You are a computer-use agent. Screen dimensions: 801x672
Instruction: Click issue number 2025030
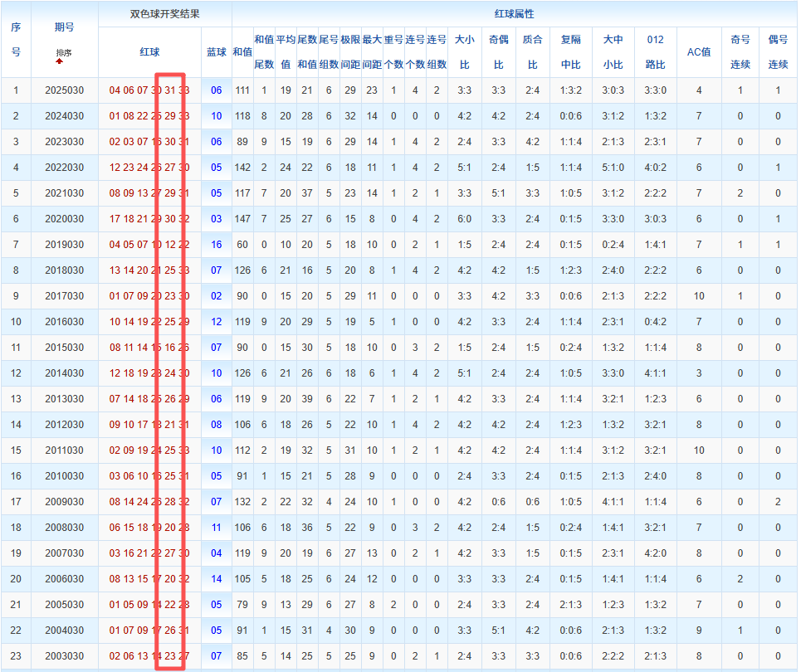pos(64,90)
